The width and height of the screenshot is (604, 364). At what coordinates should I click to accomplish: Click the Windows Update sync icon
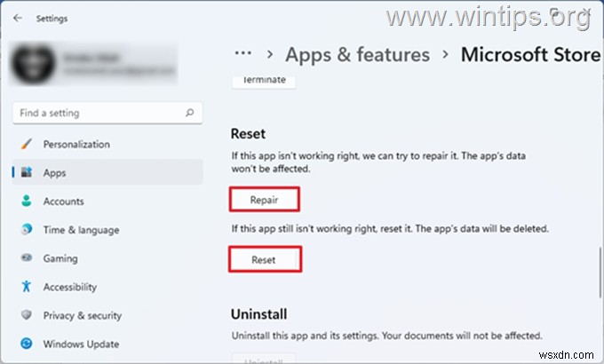(x=26, y=344)
